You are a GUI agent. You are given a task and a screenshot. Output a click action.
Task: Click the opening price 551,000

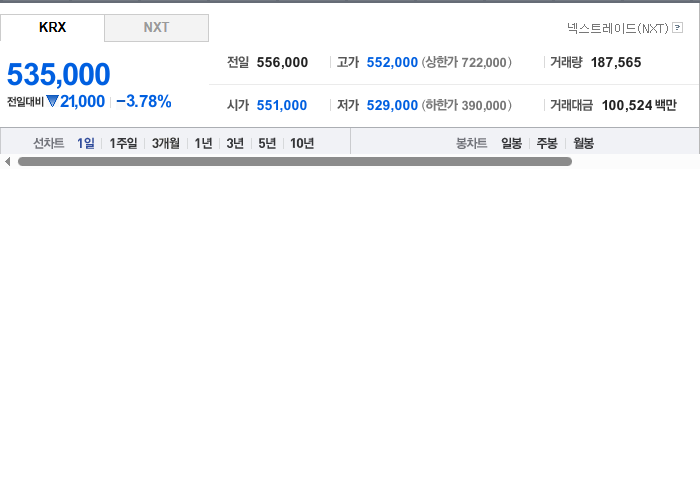click(282, 105)
